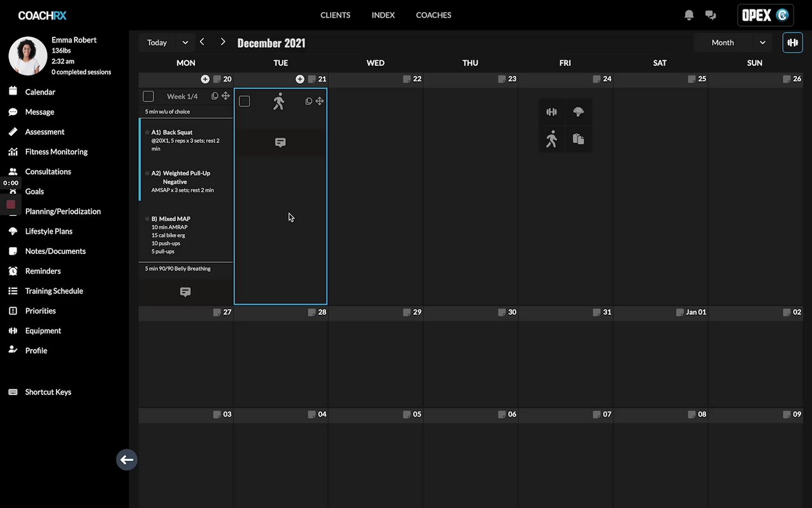Screen dimensions: 812x508
Task: Open Fitness Monitoring in sidebar
Action: pos(56,152)
